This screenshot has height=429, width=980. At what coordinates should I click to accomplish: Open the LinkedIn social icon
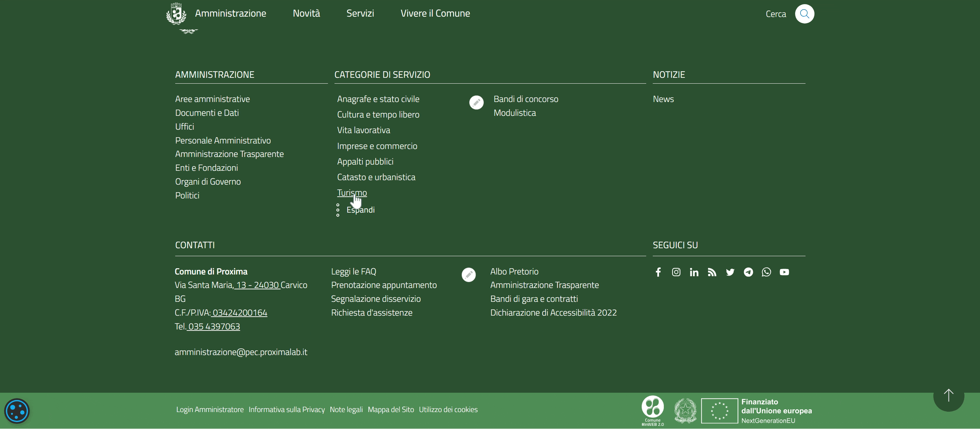694,272
